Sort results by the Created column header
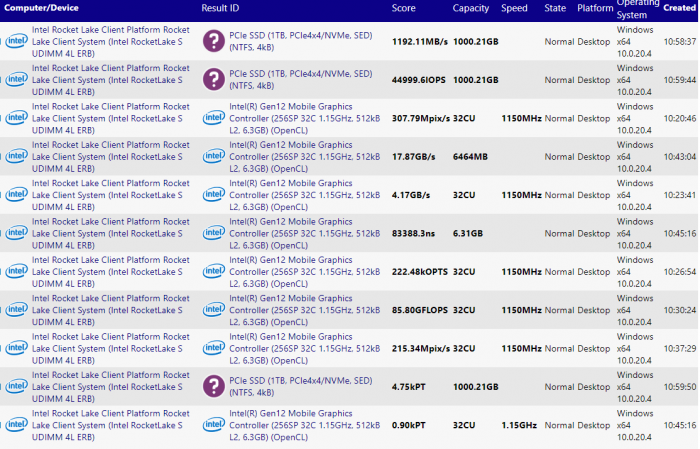 pyautogui.click(x=680, y=8)
